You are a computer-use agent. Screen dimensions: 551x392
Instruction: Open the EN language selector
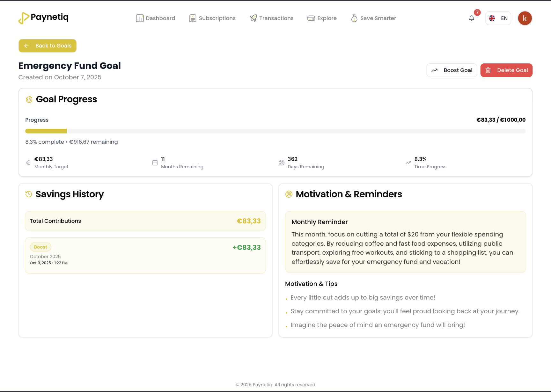(x=498, y=18)
